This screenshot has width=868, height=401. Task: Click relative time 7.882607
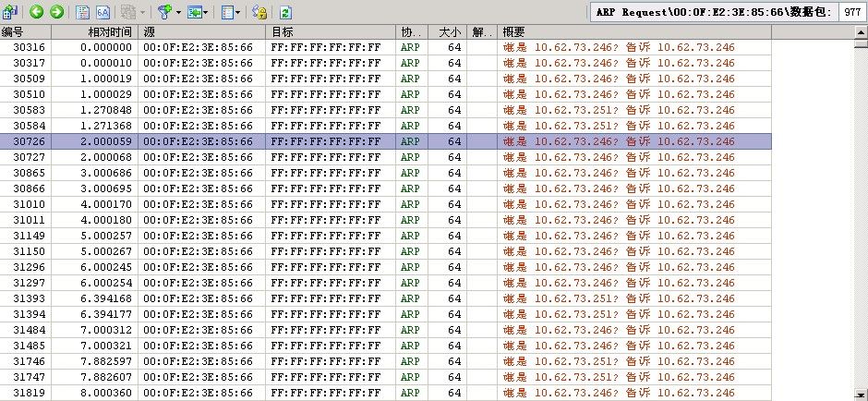106,377
